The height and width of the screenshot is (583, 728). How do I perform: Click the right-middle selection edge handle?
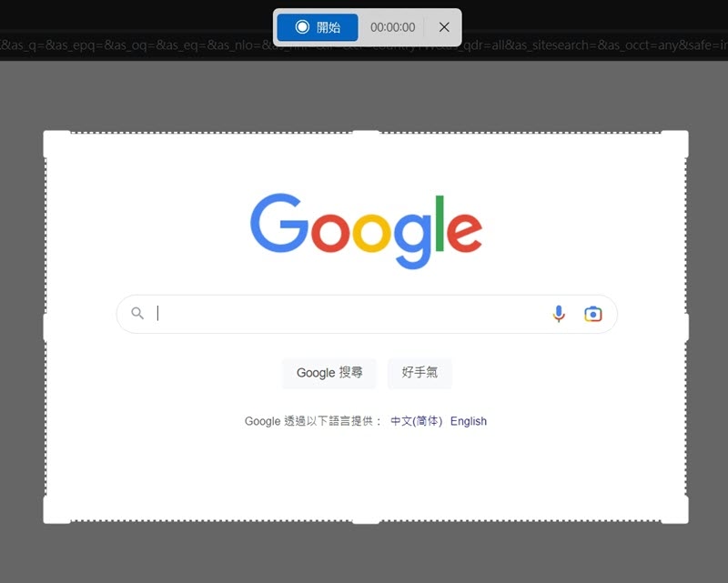click(686, 327)
